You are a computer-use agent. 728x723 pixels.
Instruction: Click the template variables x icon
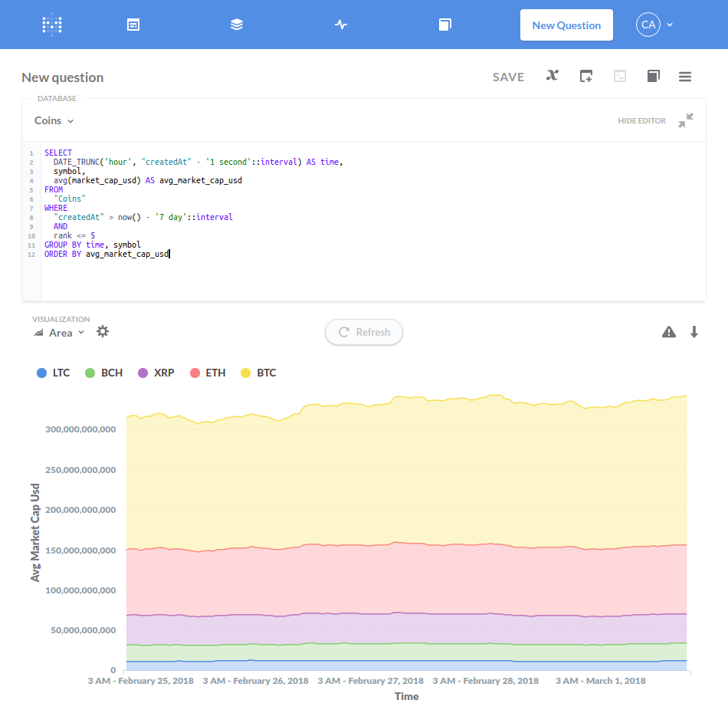552,76
